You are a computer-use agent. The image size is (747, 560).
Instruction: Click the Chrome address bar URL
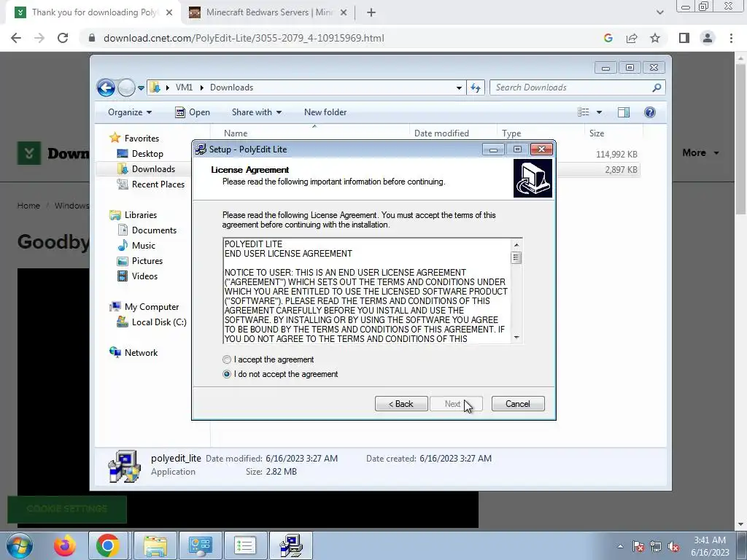click(244, 38)
